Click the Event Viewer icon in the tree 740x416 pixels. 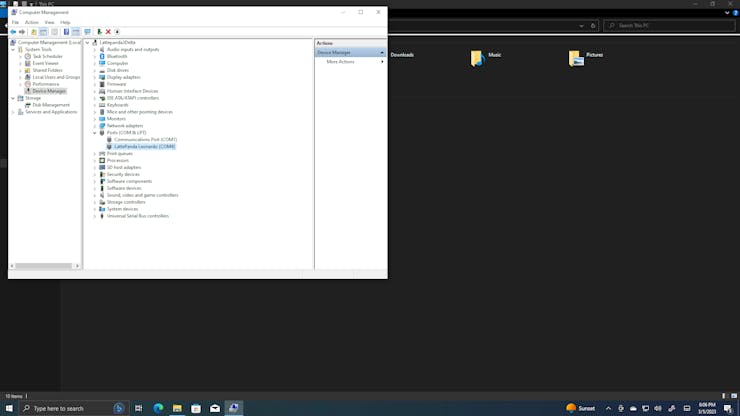(28, 63)
